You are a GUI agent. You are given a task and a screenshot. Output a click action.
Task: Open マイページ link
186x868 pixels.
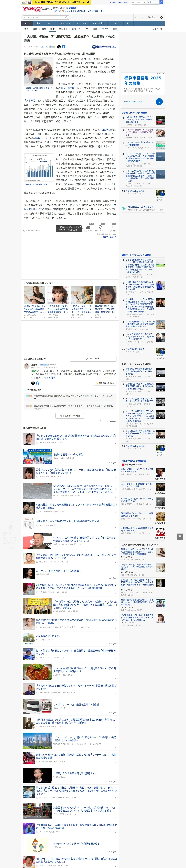[139, 18]
